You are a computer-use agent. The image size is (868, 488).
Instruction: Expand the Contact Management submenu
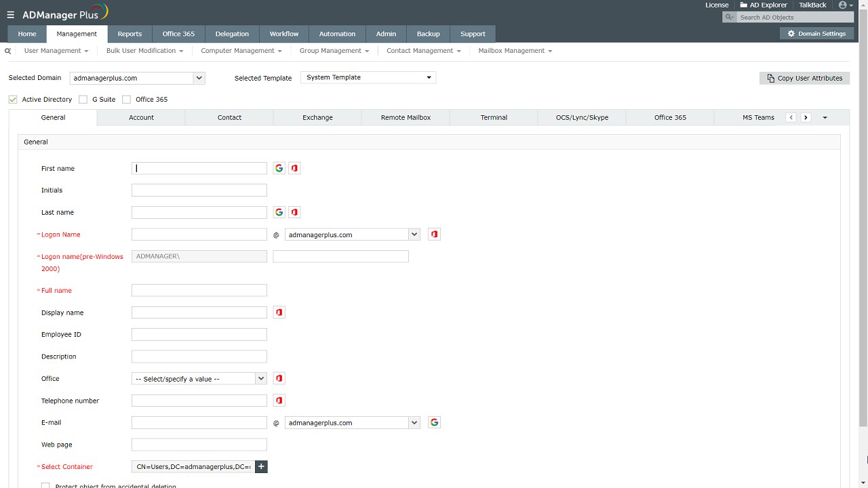pos(424,51)
